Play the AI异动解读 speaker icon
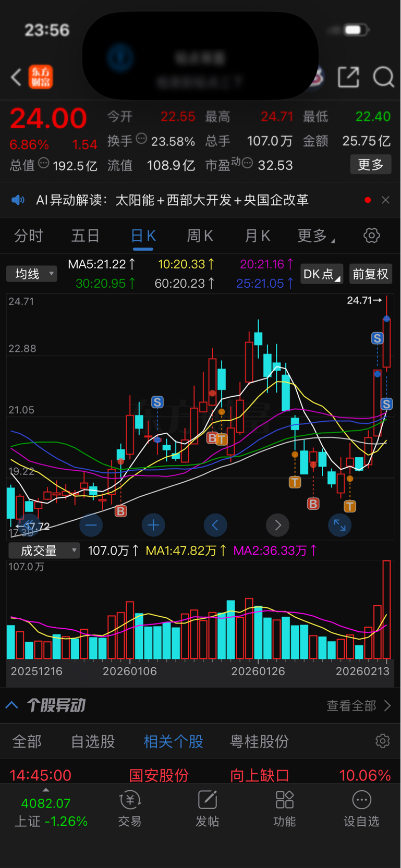This screenshot has width=401, height=868. [18, 200]
